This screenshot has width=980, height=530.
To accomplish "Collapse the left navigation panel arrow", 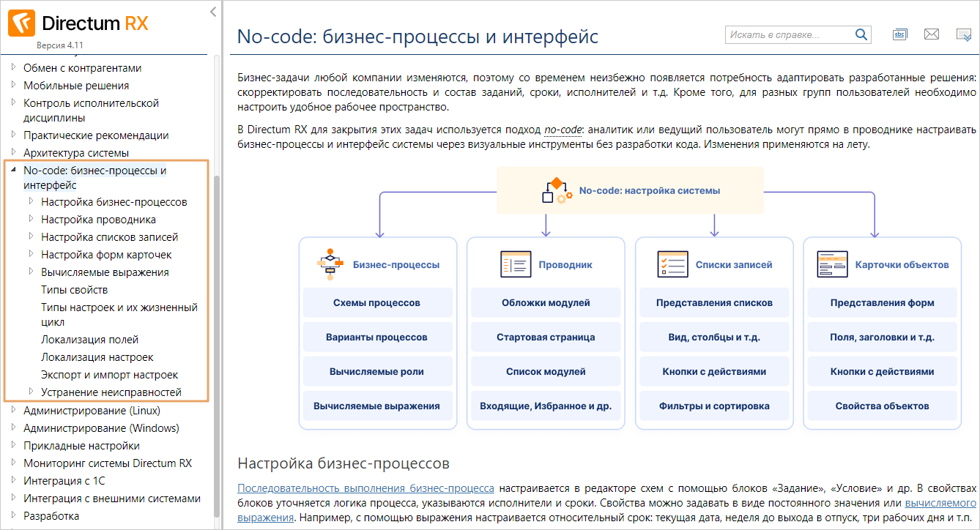I will [212, 12].
